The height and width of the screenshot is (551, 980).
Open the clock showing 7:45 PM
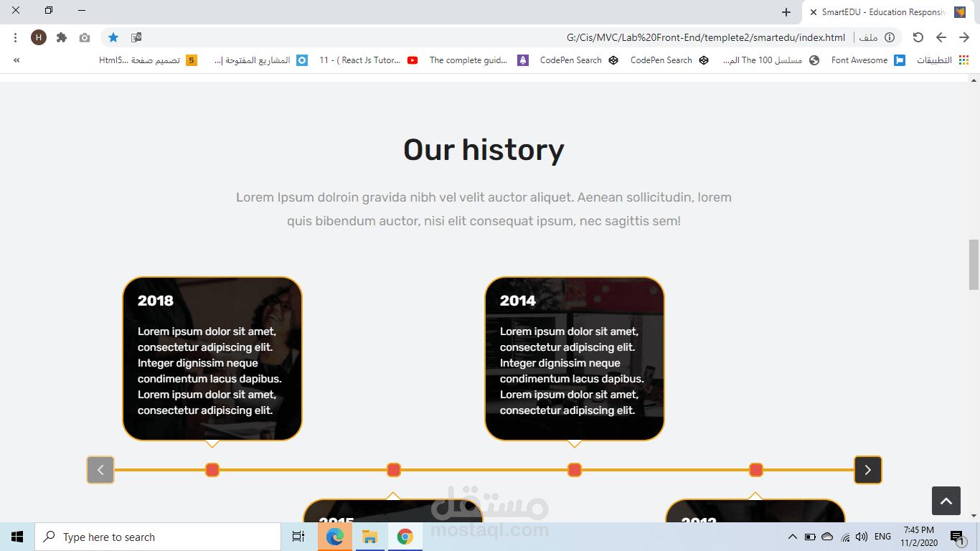[x=919, y=537]
